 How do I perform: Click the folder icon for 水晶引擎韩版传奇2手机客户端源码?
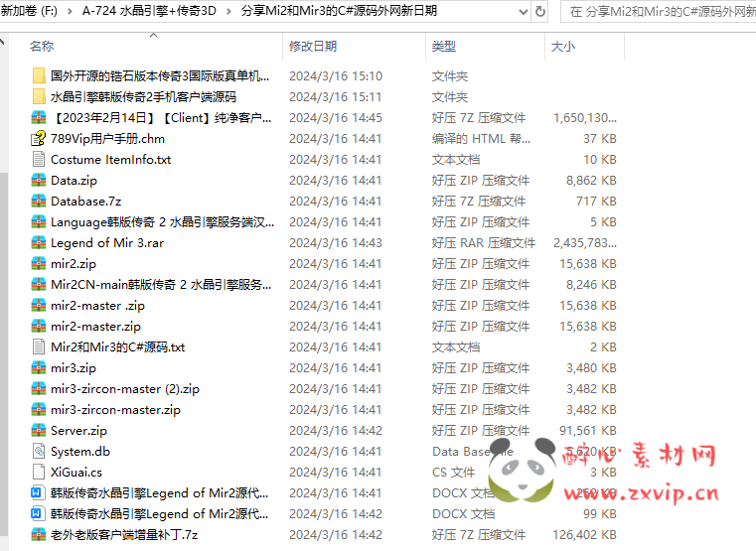[x=39, y=97]
